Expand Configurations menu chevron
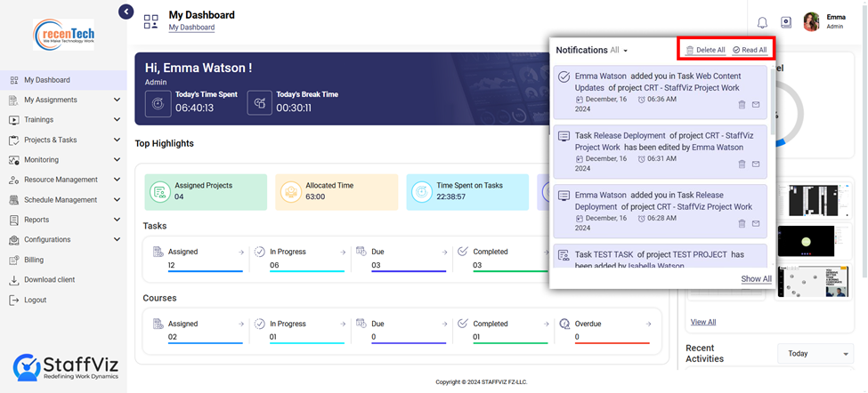Image resolution: width=868 pixels, height=393 pixels. (117, 240)
